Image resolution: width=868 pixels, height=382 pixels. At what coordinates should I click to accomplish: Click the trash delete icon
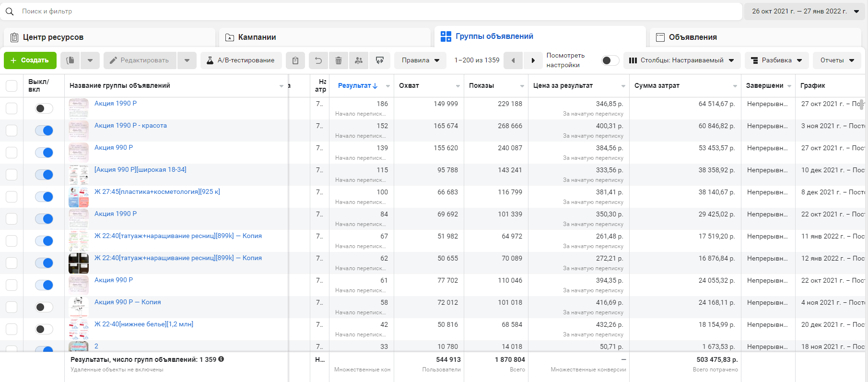click(x=339, y=60)
